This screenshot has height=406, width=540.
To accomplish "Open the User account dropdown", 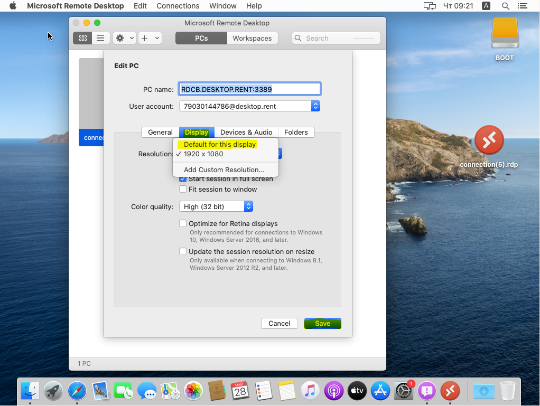I will [250, 106].
